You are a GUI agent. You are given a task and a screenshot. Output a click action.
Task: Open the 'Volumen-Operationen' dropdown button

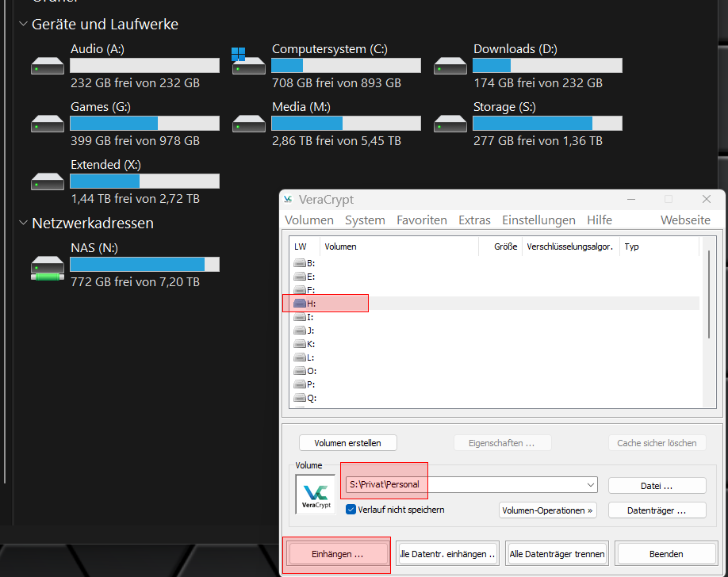(x=548, y=510)
